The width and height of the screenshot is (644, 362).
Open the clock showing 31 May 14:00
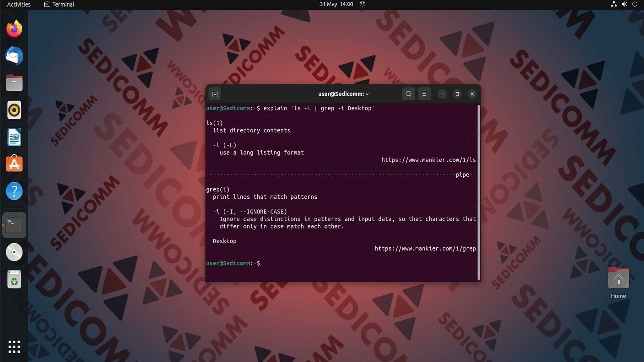336,4
